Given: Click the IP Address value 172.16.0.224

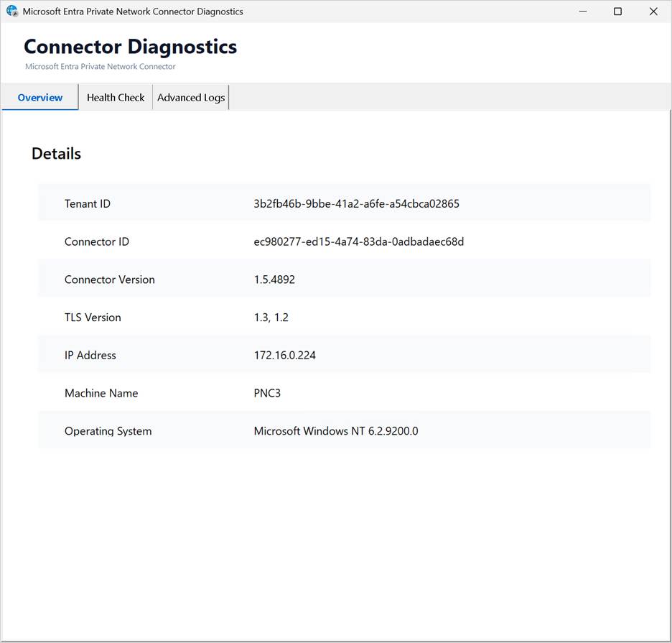Looking at the screenshot, I should tap(284, 355).
